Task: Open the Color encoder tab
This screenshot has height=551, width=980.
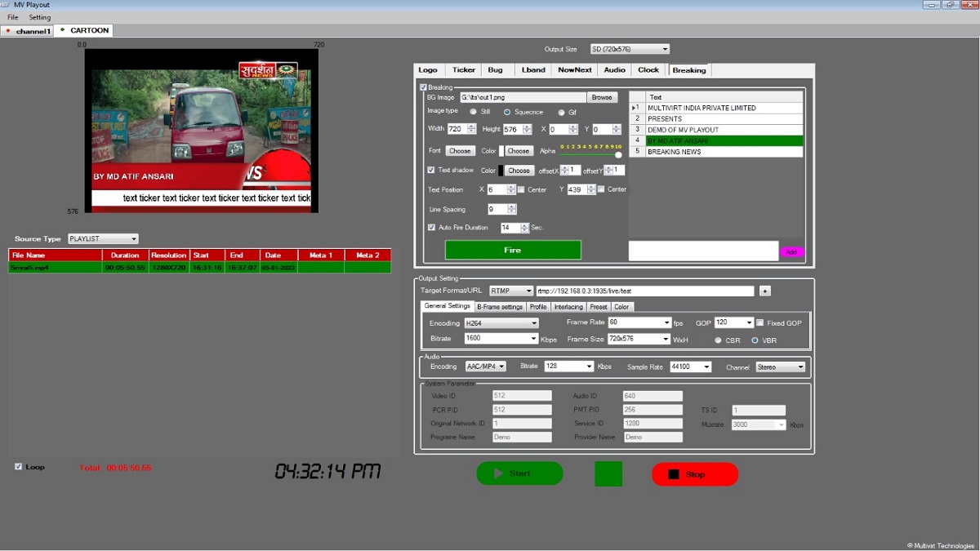Action: click(x=622, y=307)
